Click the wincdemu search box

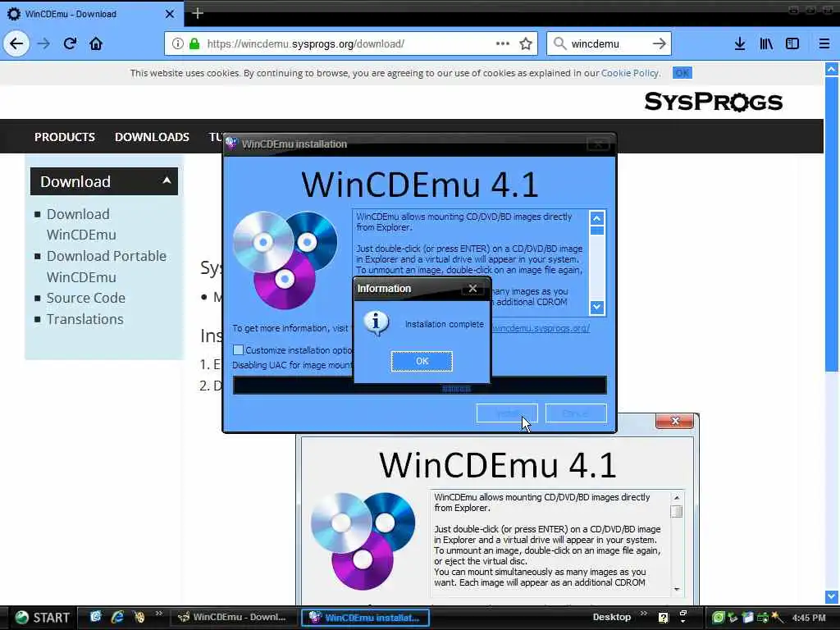tap(608, 43)
